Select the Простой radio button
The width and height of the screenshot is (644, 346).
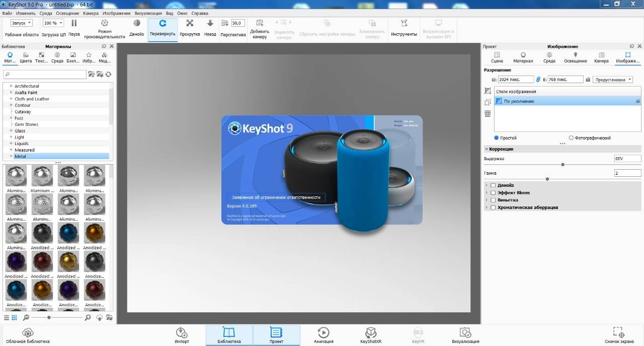pyautogui.click(x=497, y=138)
